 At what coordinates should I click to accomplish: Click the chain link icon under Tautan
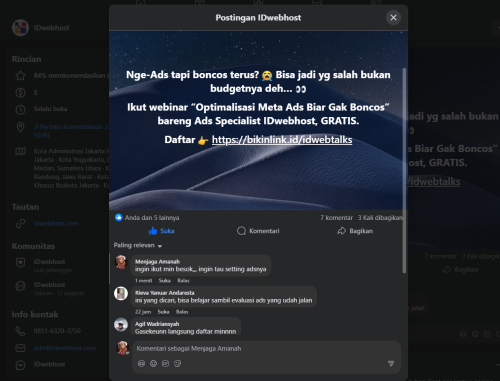tap(20, 223)
